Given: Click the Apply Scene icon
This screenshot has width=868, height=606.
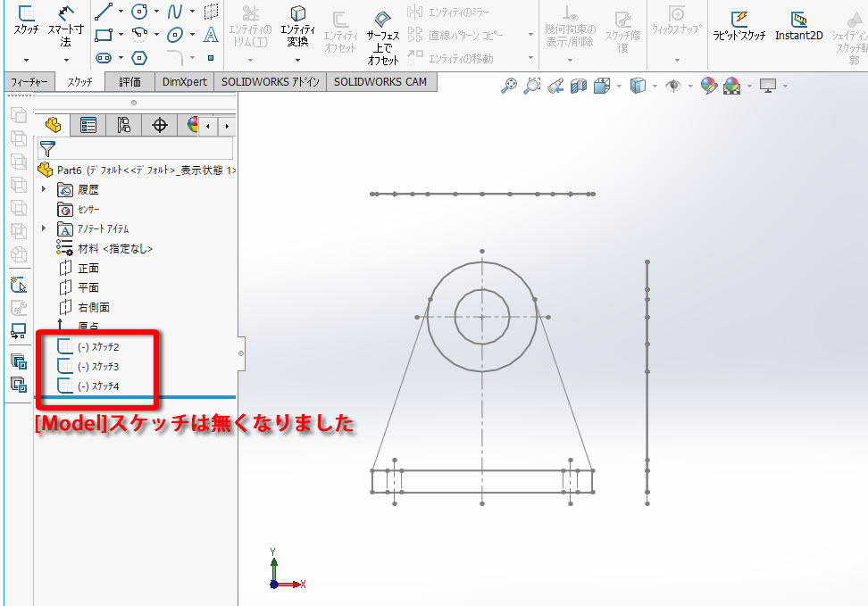Looking at the screenshot, I should tap(732, 86).
